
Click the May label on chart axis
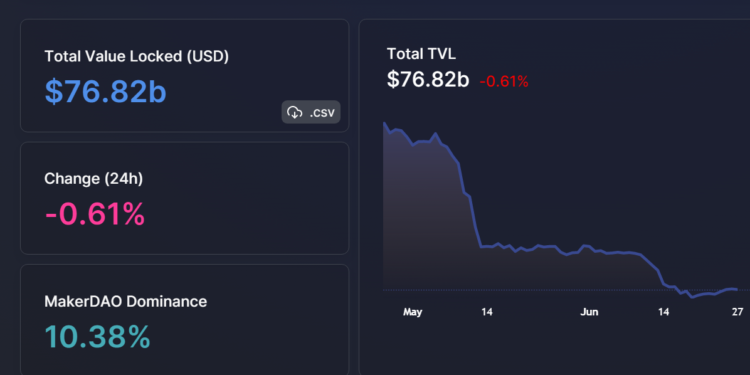coord(412,312)
